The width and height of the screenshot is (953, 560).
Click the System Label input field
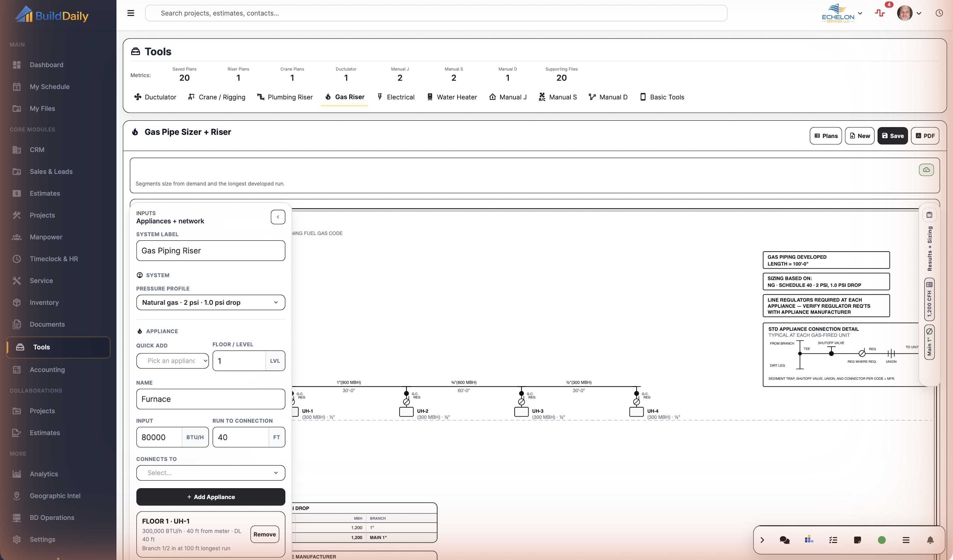(211, 251)
